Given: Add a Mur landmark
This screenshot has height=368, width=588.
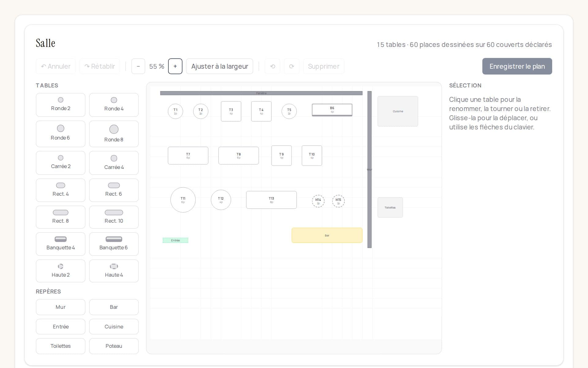Looking at the screenshot, I should tap(61, 307).
